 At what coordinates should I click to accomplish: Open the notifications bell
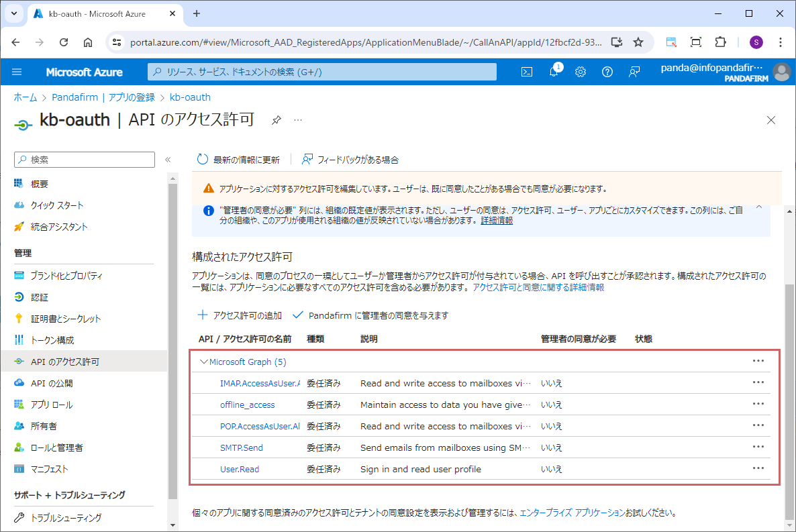554,72
